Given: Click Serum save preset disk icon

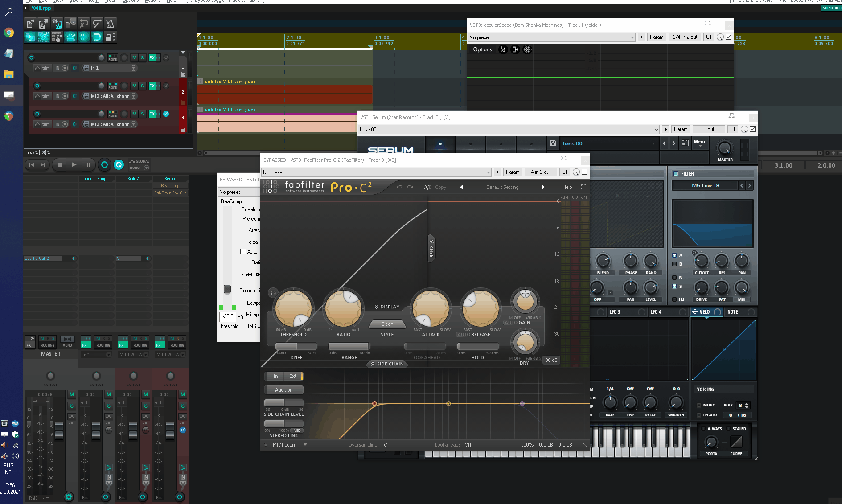Looking at the screenshot, I should pyautogui.click(x=553, y=143).
